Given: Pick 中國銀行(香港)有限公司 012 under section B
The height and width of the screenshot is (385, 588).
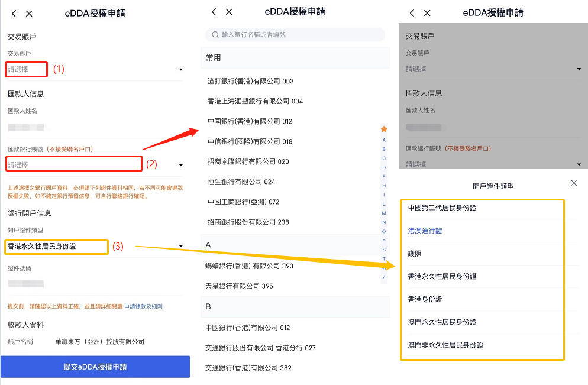Looking at the screenshot, I should point(247,328).
